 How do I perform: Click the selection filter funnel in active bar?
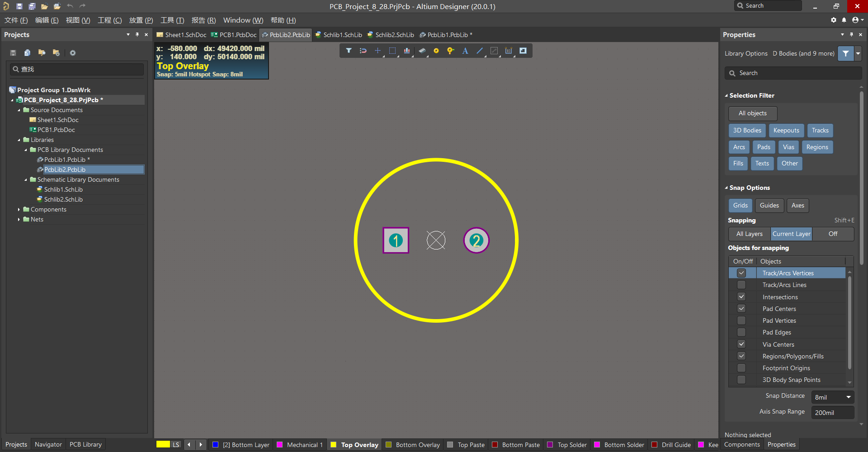349,51
